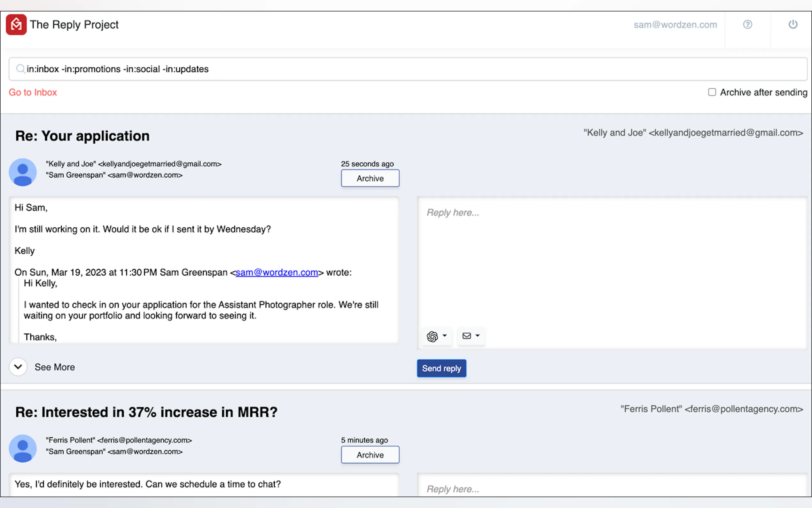
Task: Open sam@wordzen.com account menu in header
Action: [675, 25]
